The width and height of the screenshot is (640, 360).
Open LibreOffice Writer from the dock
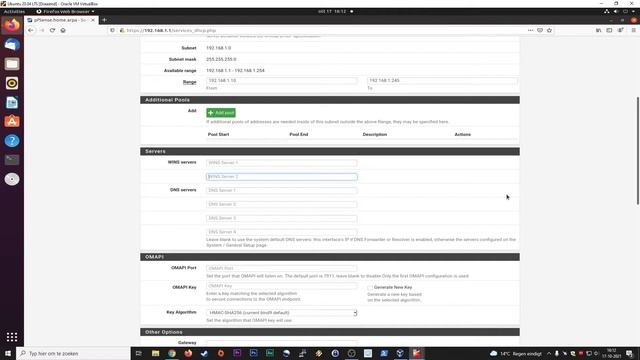coord(12,102)
